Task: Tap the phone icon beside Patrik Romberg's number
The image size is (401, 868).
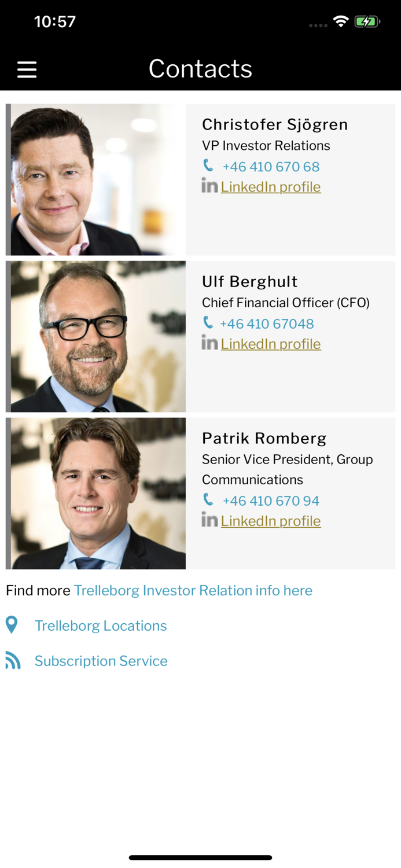Action: coord(208,500)
